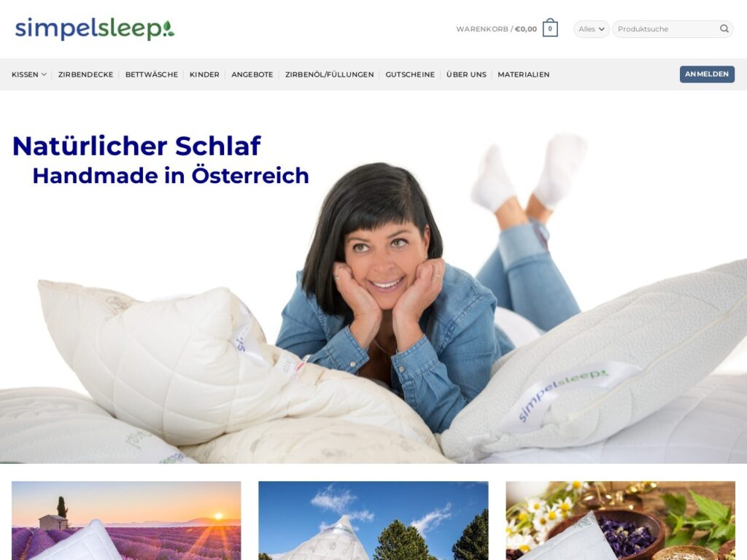Click the search magnifier icon
747x560 pixels.
[x=724, y=28]
